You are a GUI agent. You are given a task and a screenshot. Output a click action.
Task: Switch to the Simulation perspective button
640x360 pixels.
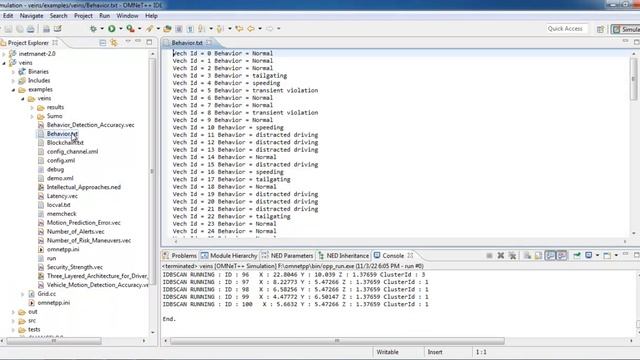tap(625, 29)
